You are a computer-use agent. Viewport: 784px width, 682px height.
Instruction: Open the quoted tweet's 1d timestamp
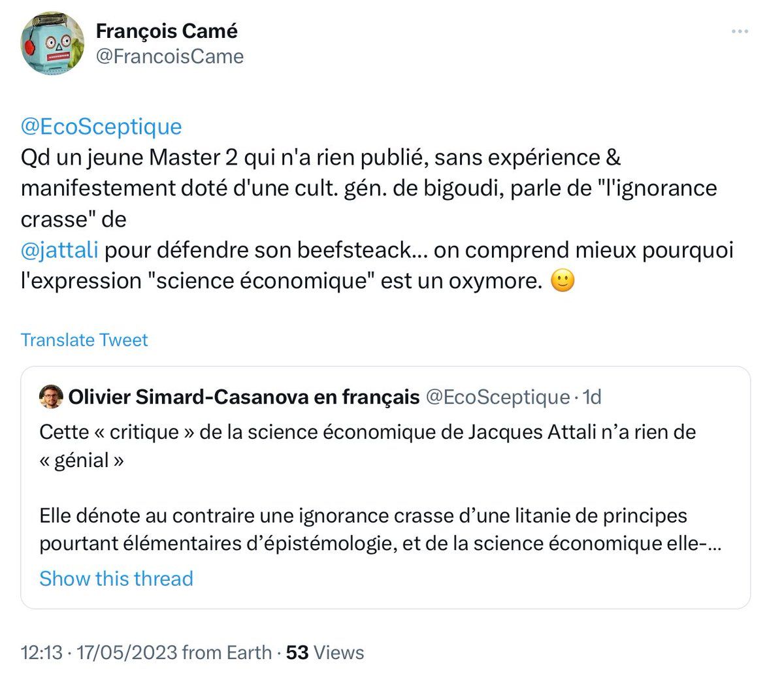592,397
